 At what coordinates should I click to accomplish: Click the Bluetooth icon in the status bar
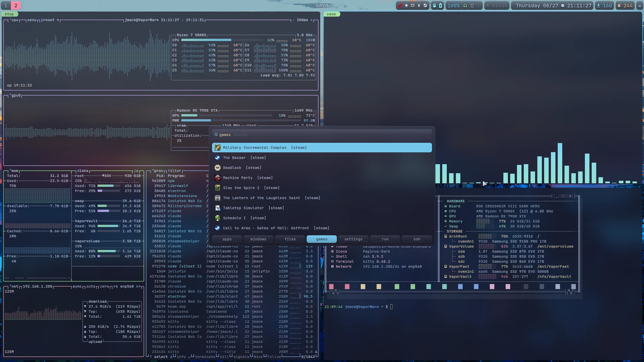419,5
